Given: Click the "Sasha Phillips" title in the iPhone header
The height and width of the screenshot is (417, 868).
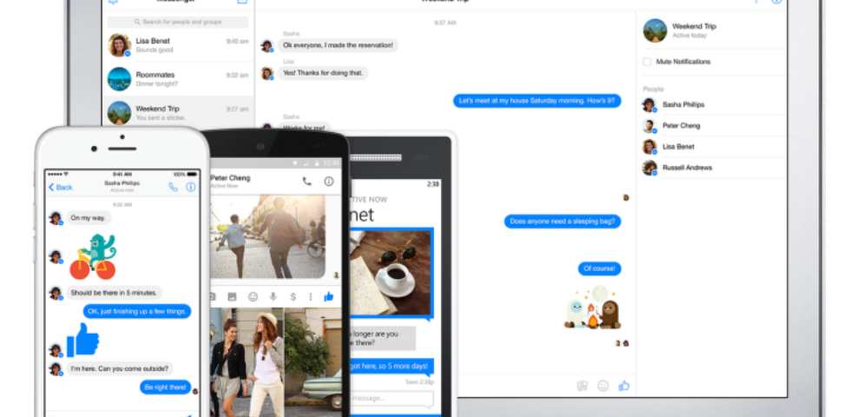Looking at the screenshot, I should point(122,183).
